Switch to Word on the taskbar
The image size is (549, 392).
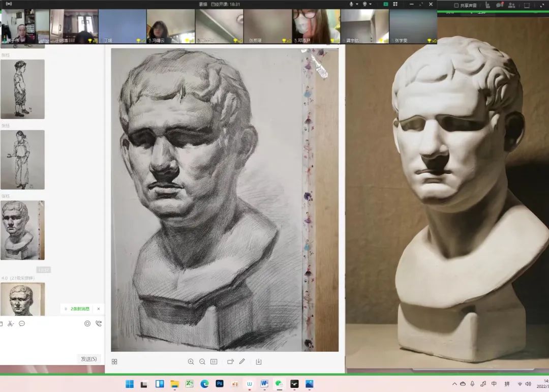click(264, 384)
